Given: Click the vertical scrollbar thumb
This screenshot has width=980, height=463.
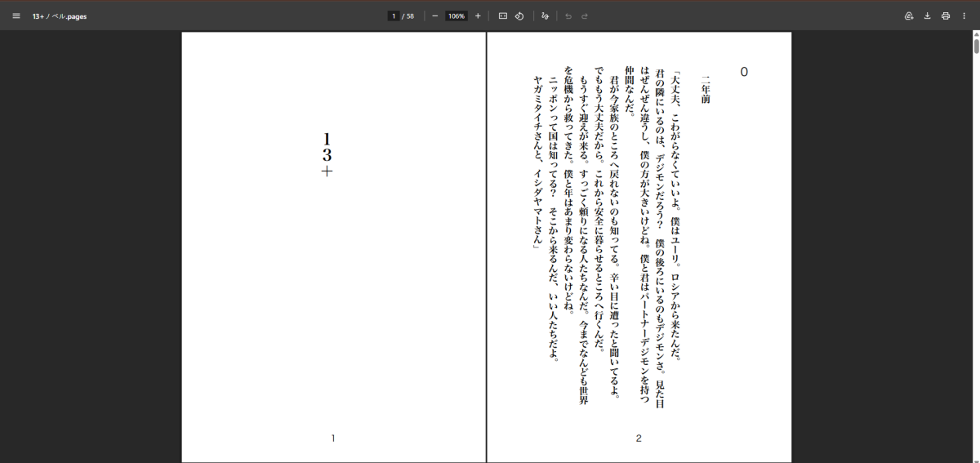Looking at the screenshot, I should pyautogui.click(x=976, y=46).
